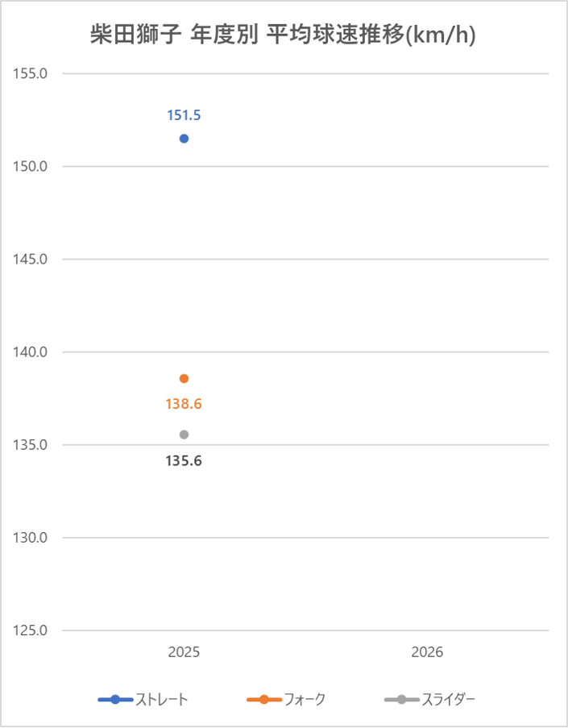Click the スライダー legend text
Screen dimensions: 568x728
(448, 700)
